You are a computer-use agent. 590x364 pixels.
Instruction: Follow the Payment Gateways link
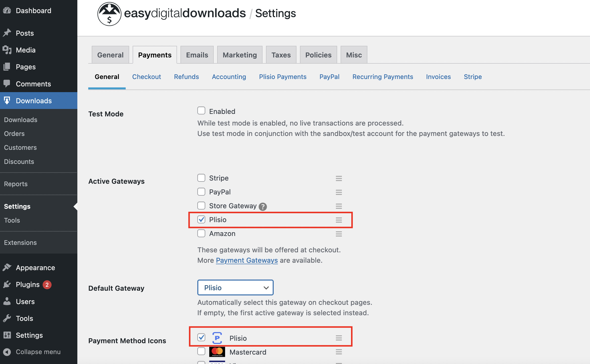pyautogui.click(x=247, y=260)
